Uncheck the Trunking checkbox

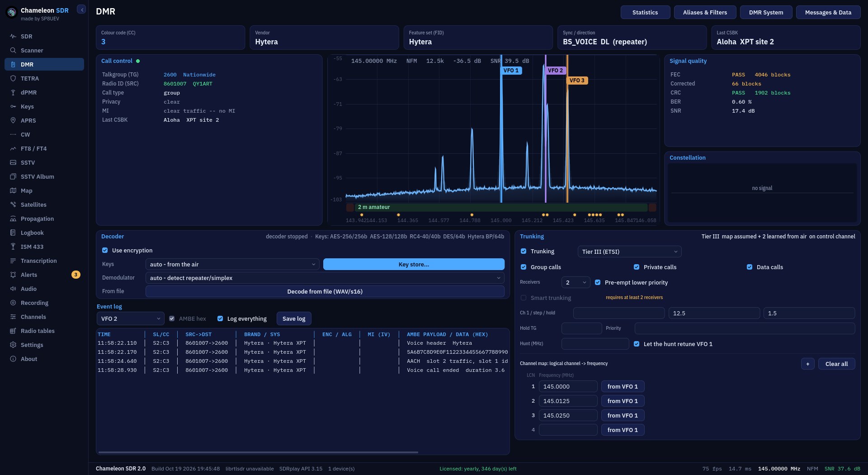point(524,251)
